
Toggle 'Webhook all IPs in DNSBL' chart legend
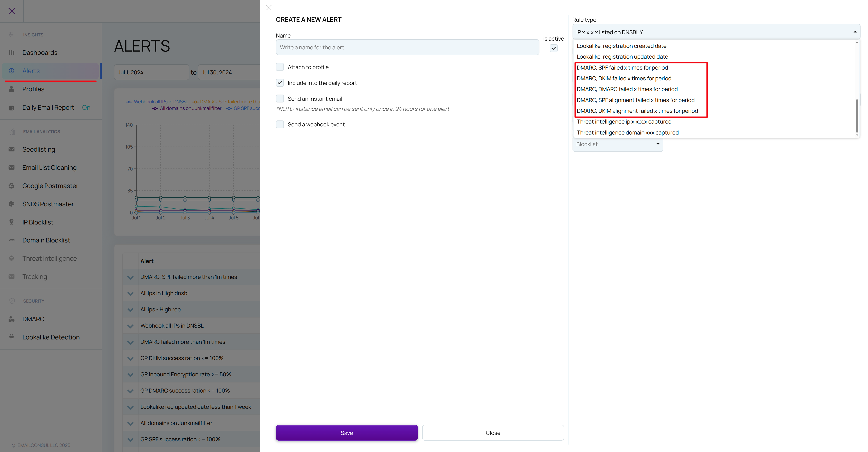pyautogui.click(x=157, y=102)
